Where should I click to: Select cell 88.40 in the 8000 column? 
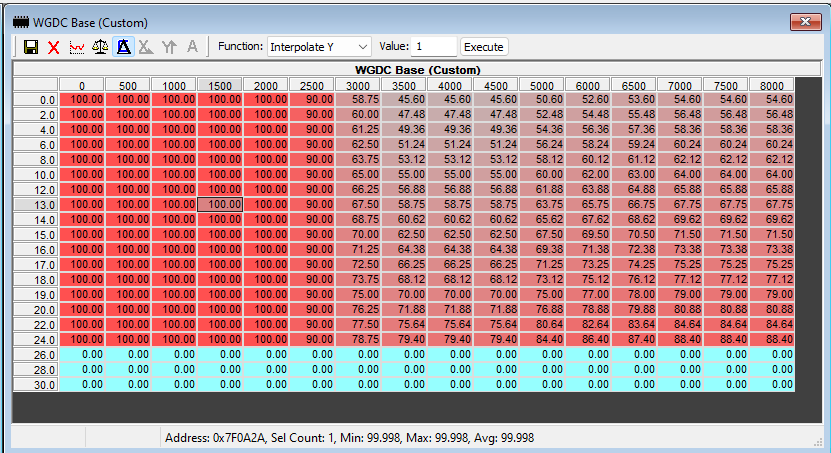click(772, 339)
